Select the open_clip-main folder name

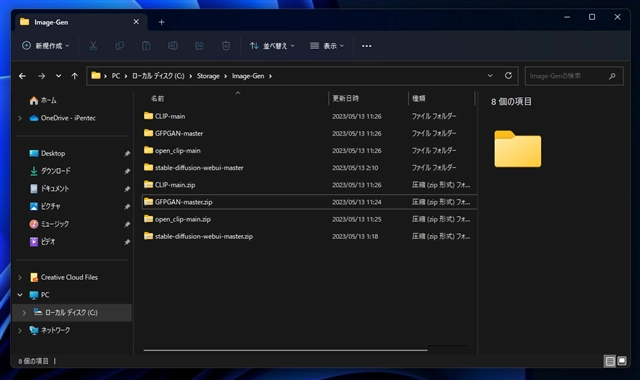point(178,151)
